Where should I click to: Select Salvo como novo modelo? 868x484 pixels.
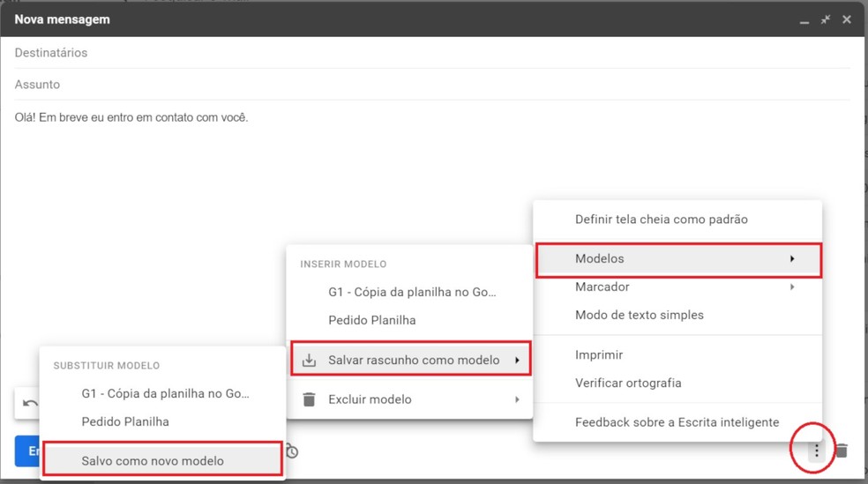153,460
